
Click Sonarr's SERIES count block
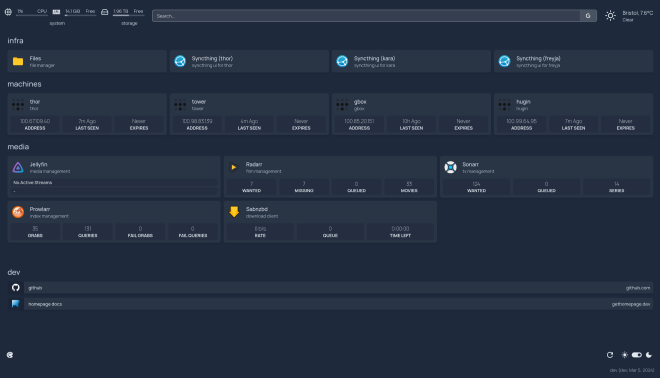click(x=617, y=187)
